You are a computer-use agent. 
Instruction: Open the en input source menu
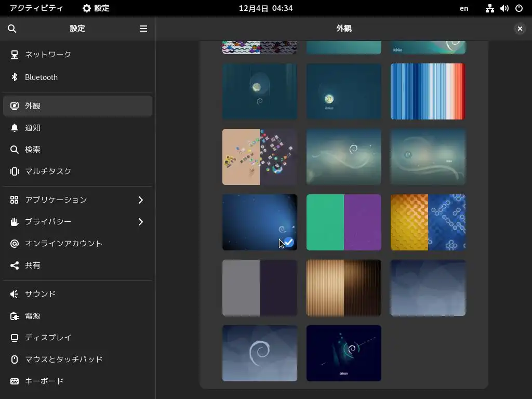(464, 8)
